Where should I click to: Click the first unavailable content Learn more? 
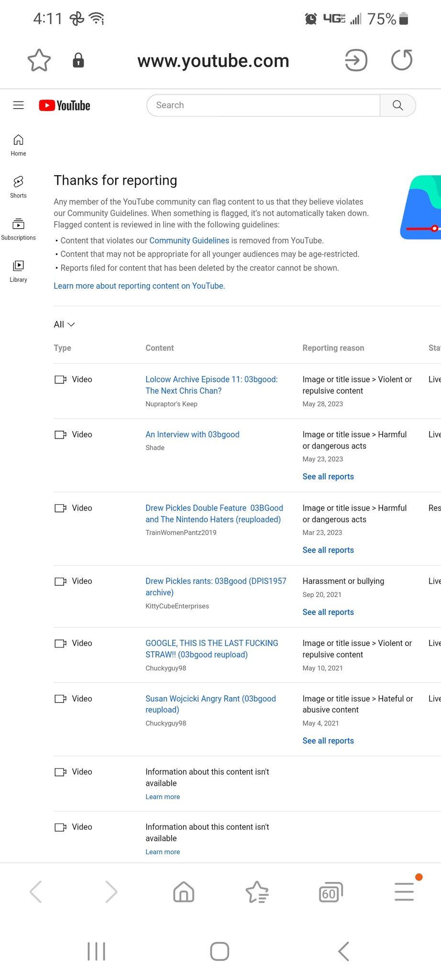(x=163, y=797)
